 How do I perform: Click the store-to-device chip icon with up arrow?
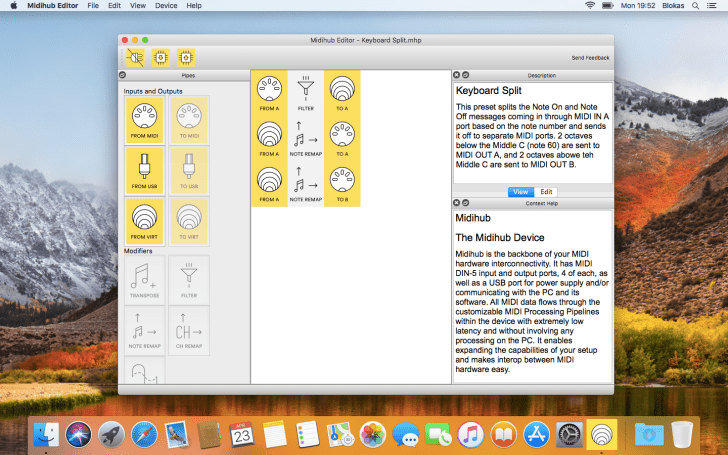[186, 58]
